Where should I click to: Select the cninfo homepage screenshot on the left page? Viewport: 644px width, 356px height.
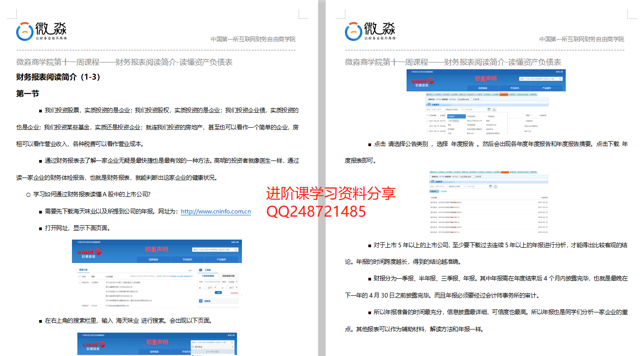coord(157,274)
